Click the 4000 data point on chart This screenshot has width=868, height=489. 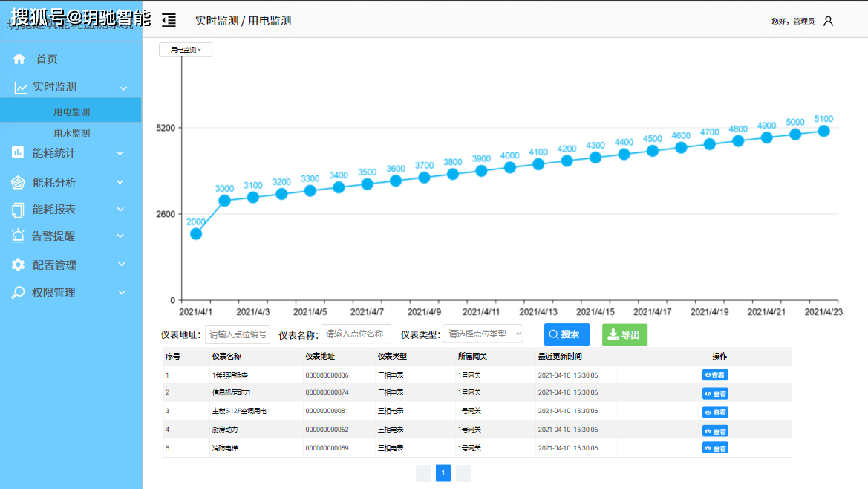[x=510, y=168]
